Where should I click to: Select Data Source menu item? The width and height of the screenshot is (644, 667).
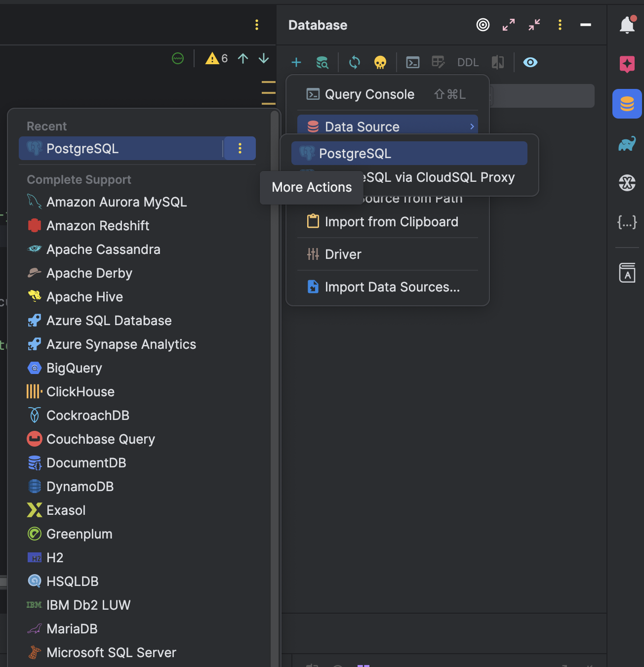[x=388, y=125]
